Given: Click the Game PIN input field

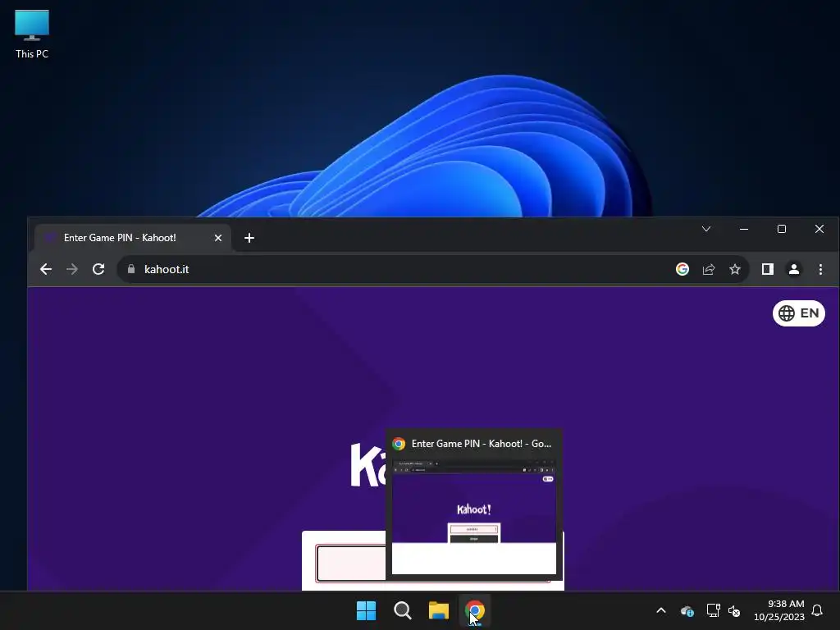Looking at the screenshot, I should tap(351, 563).
